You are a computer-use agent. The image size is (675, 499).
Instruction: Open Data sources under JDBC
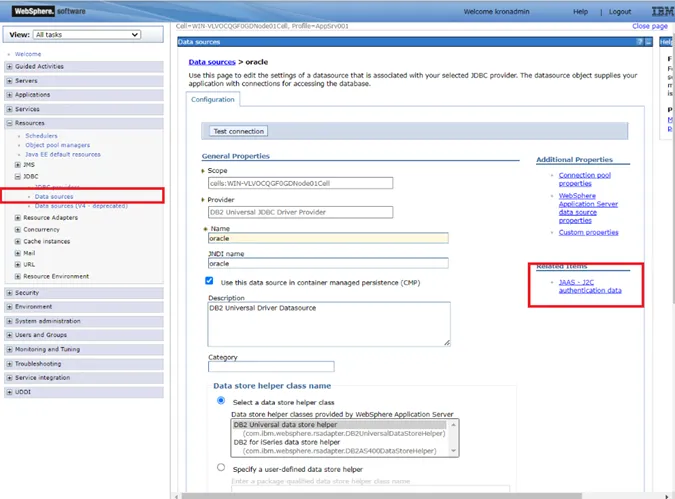pyautogui.click(x=54, y=197)
